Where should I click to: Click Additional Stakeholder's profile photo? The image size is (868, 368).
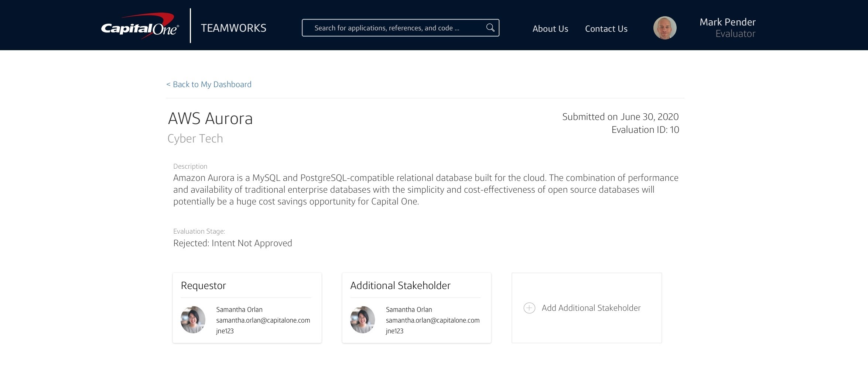click(x=362, y=320)
